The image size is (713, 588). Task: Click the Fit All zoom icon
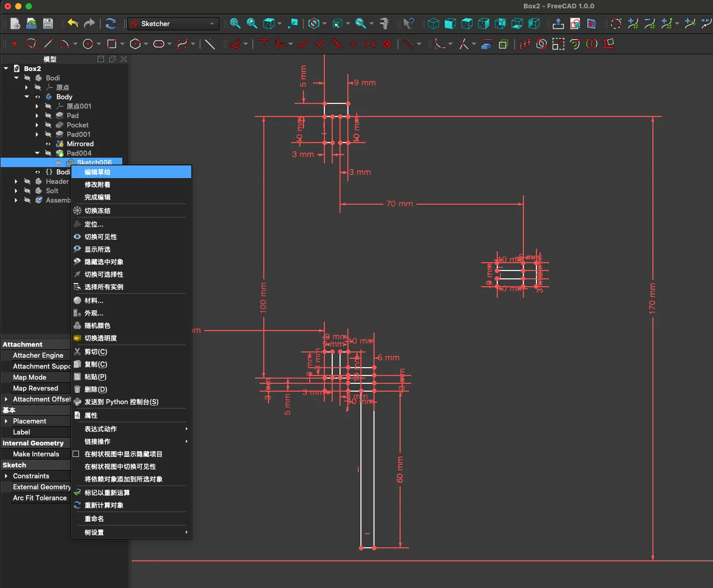(x=235, y=23)
